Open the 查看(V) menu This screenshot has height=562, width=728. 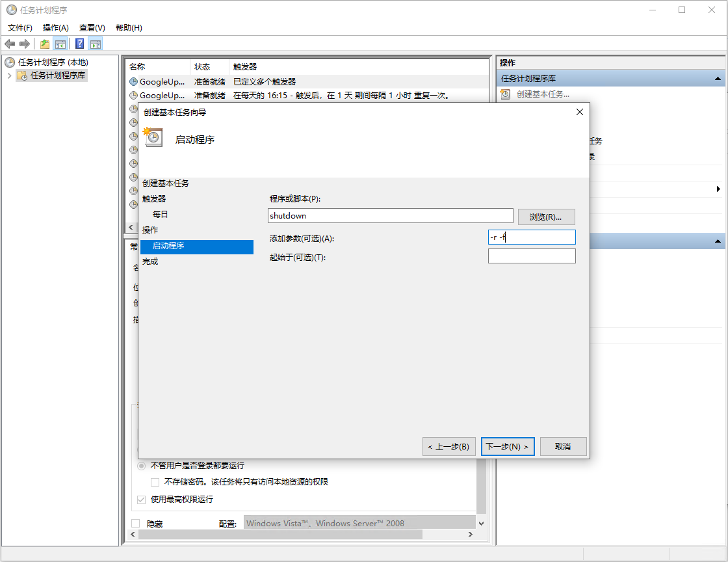pyautogui.click(x=92, y=28)
